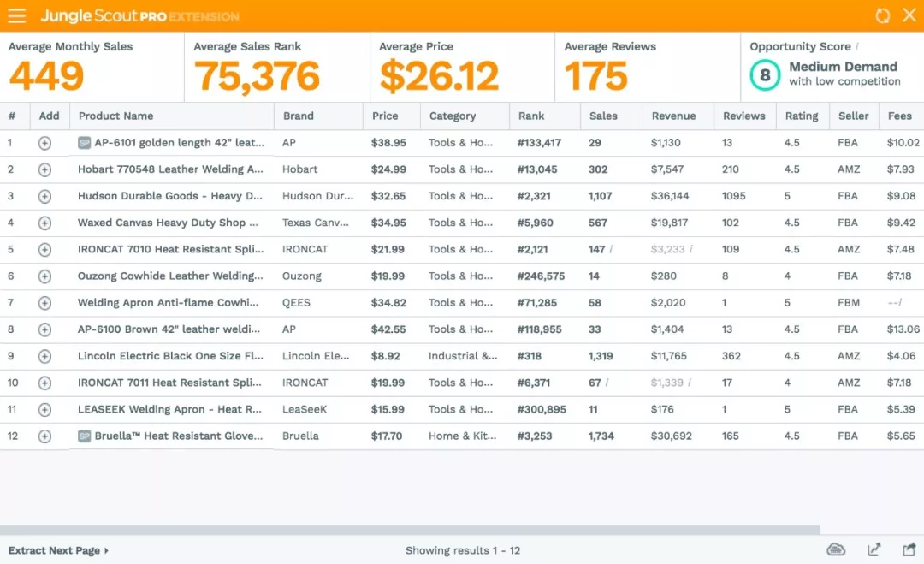Open the hamburger menu in the header
Screen dimensions: 924x564
[x=16, y=15]
